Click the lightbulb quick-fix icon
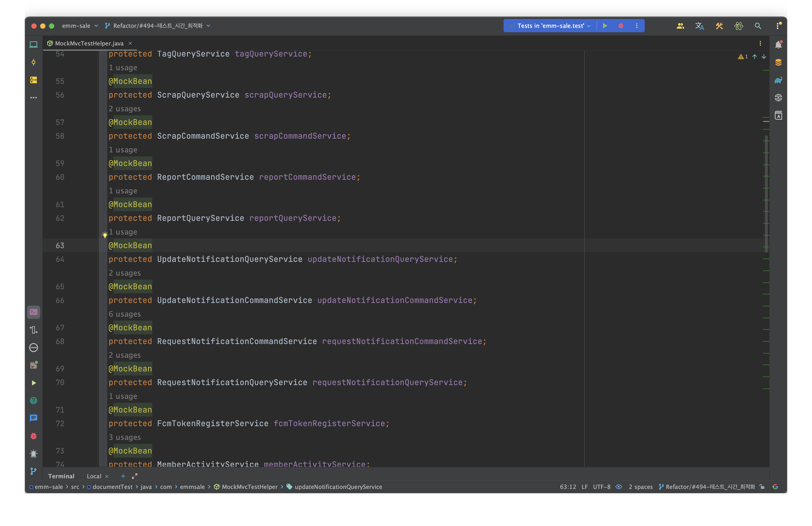 (x=105, y=235)
